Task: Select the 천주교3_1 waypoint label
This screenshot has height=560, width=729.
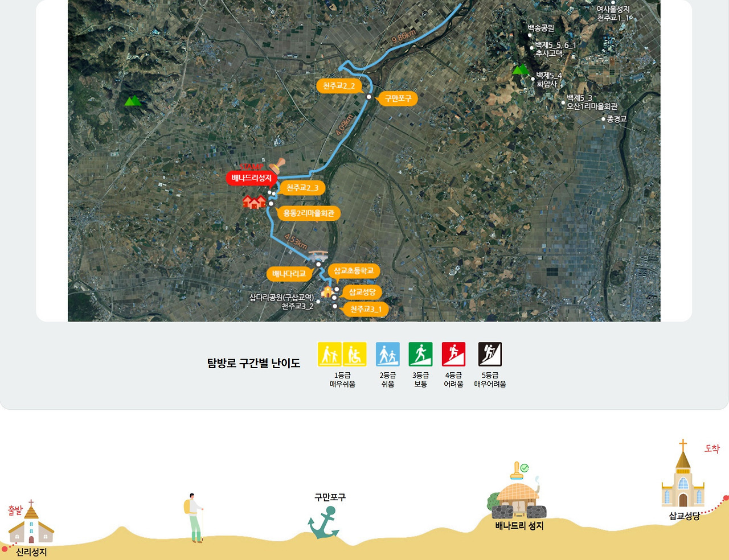Action: tap(366, 310)
